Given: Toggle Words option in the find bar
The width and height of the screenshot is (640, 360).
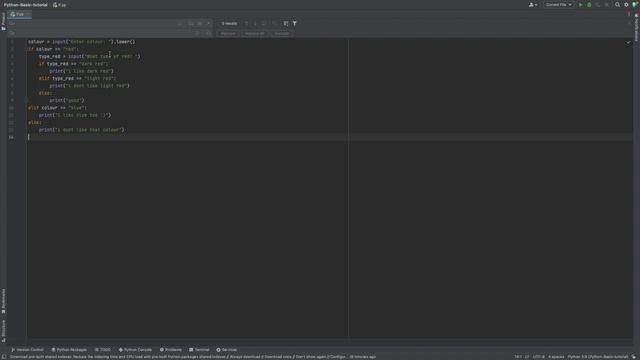Looking at the screenshot, I should 200,24.
